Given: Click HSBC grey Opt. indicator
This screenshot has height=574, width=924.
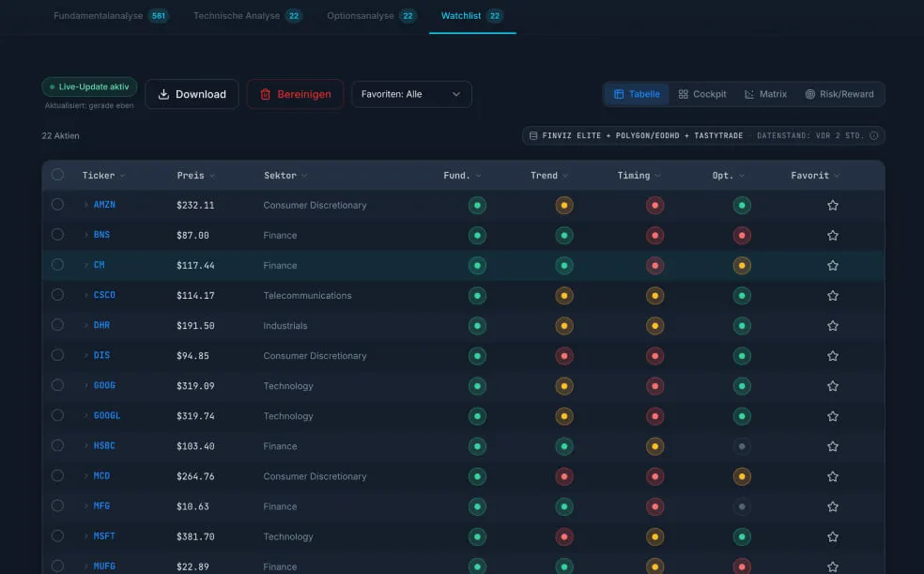Looking at the screenshot, I should pyautogui.click(x=741, y=446).
